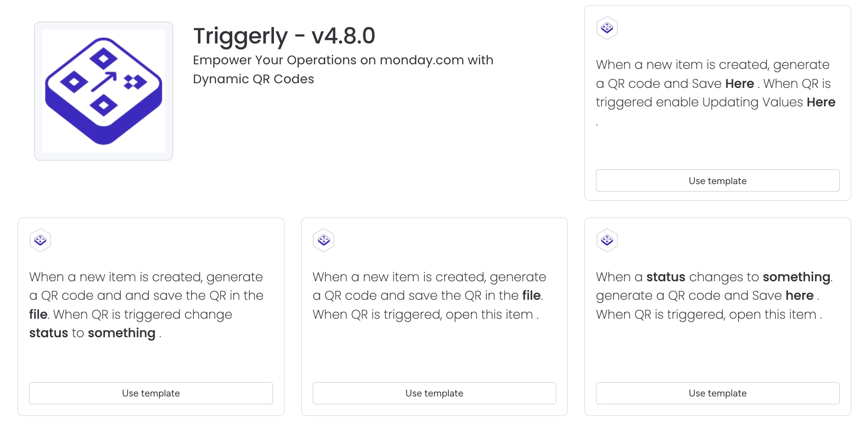
Task: Pick the bold 'something' value in bottom-left card
Action: point(122,334)
